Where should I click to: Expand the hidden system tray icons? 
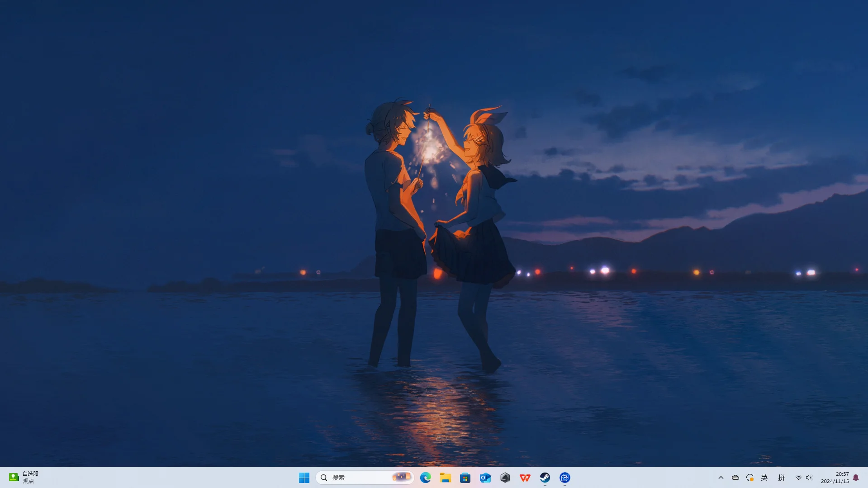[x=721, y=478]
